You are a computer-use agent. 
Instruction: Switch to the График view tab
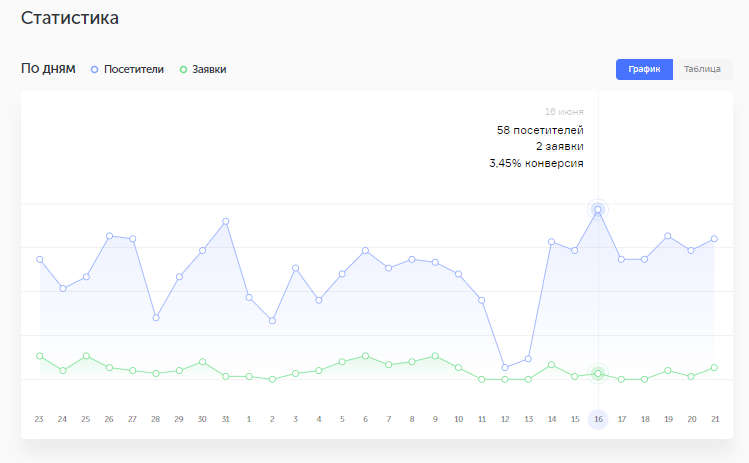point(644,69)
